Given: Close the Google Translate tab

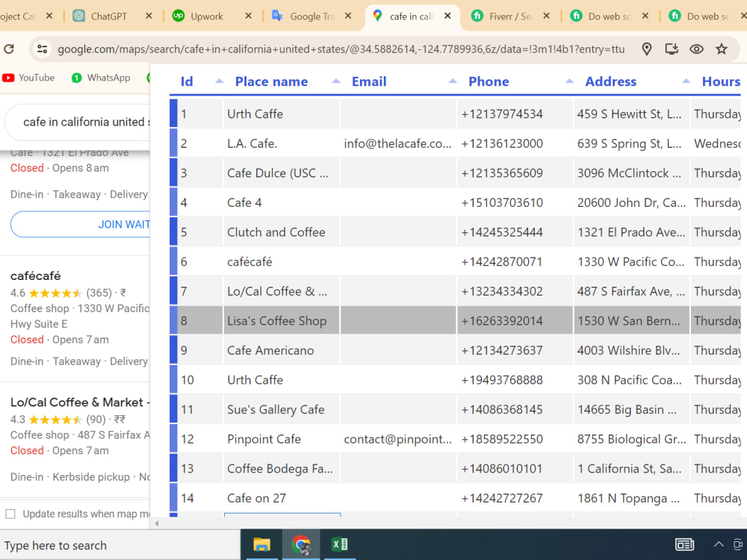Looking at the screenshot, I should pos(348,16).
